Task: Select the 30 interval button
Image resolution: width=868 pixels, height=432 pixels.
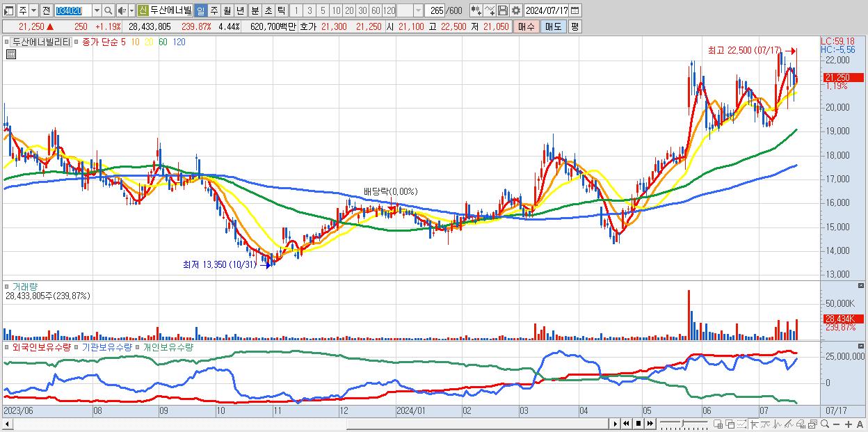Action: pyautogui.click(x=362, y=10)
